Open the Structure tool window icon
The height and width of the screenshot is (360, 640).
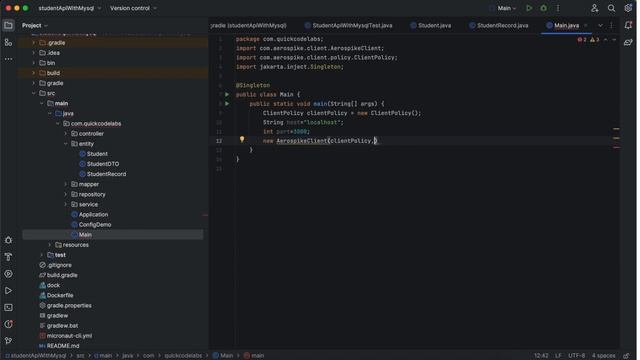click(8, 42)
